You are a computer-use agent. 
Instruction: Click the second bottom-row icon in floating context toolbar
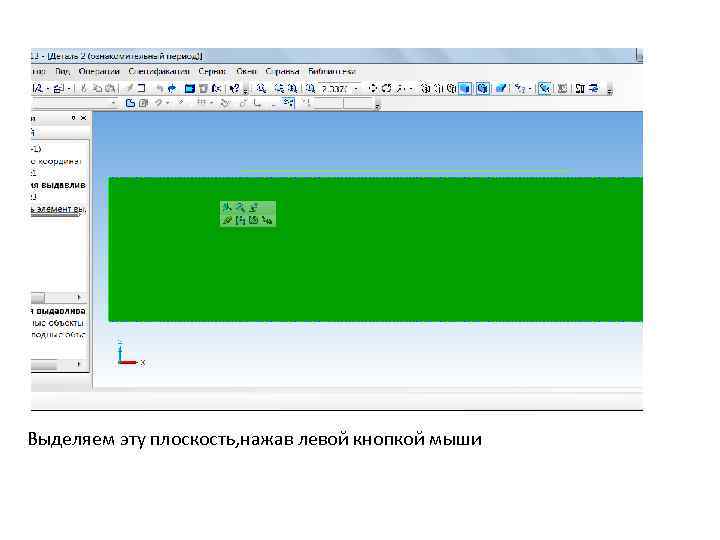click(x=240, y=220)
